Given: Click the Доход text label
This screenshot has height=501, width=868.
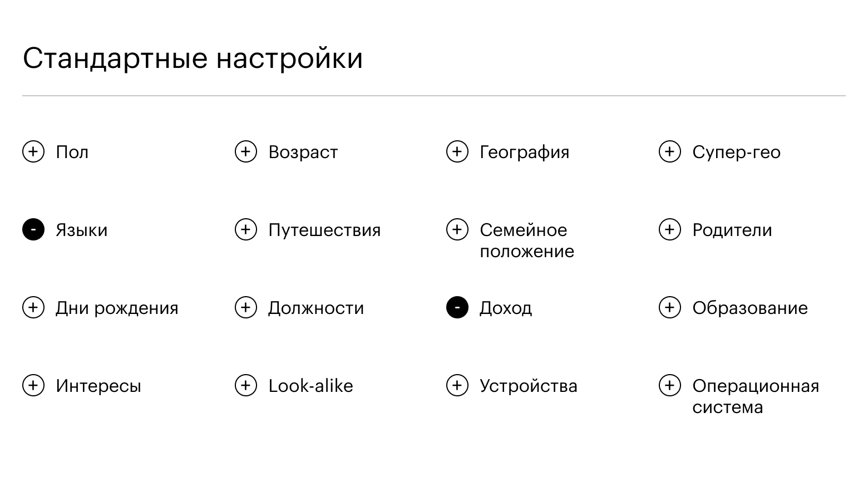Looking at the screenshot, I should pos(505,308).
